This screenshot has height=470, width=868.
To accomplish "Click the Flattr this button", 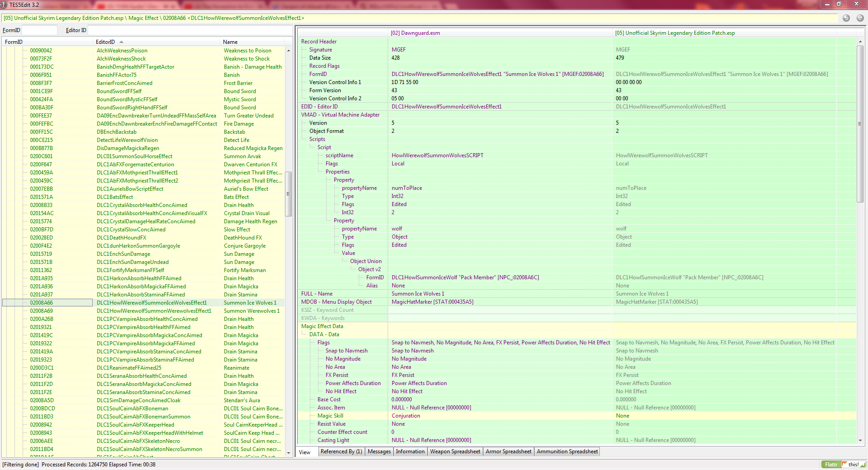I will (843, 464).
